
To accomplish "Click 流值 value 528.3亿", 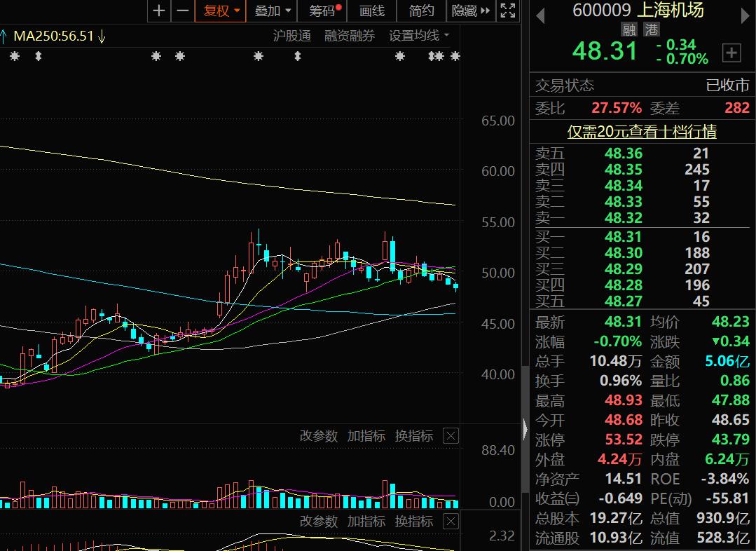I will [723, 538].
